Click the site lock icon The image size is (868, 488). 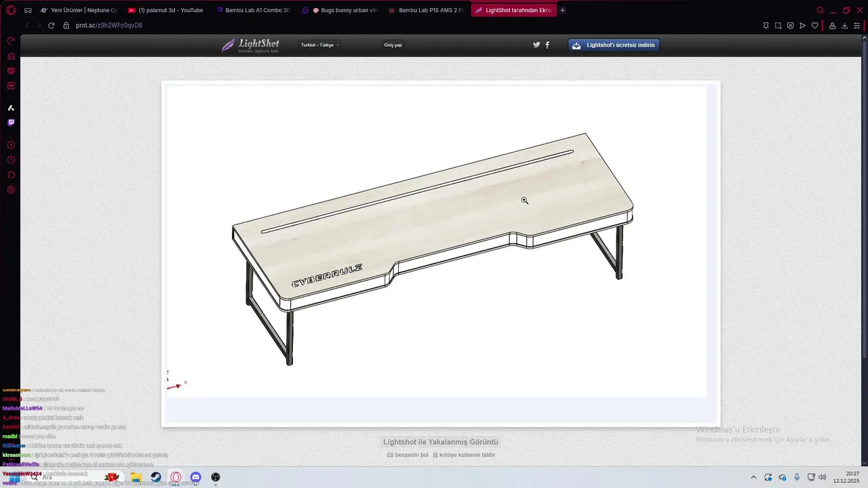(66, 26)
